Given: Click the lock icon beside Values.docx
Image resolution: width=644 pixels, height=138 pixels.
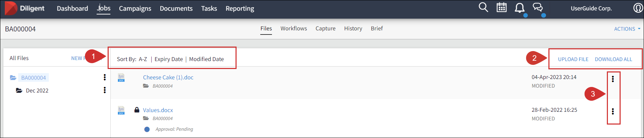Looking at the screenshot, I should pos(137,110).
